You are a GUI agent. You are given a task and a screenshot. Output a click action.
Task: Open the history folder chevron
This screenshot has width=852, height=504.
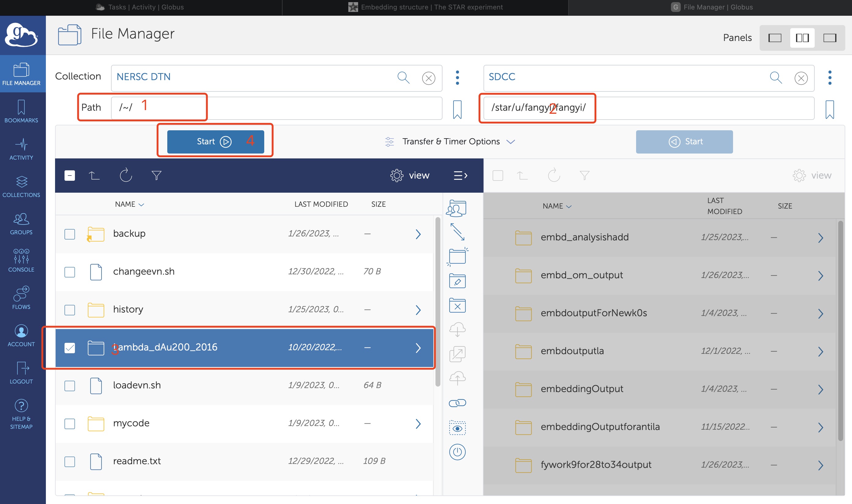418,310
